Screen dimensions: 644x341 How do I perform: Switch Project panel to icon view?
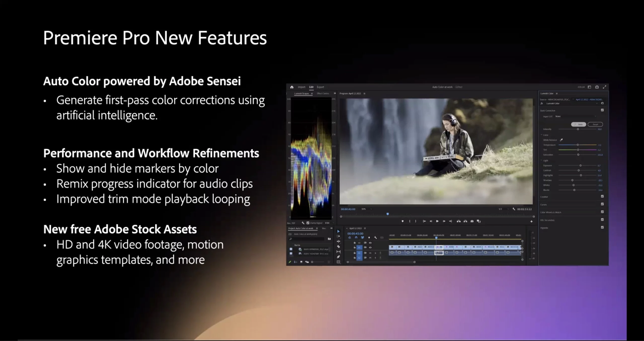point(301,262)
